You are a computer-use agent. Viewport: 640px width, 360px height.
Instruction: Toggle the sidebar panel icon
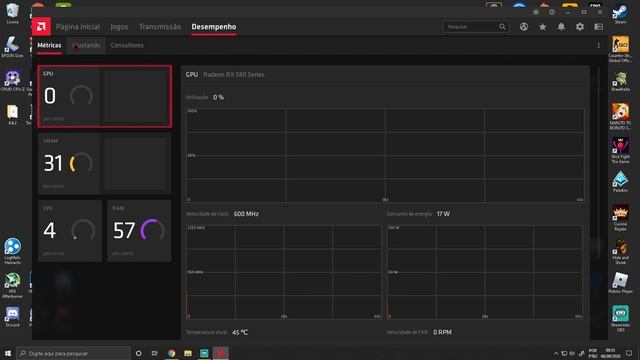pos(599,27)
